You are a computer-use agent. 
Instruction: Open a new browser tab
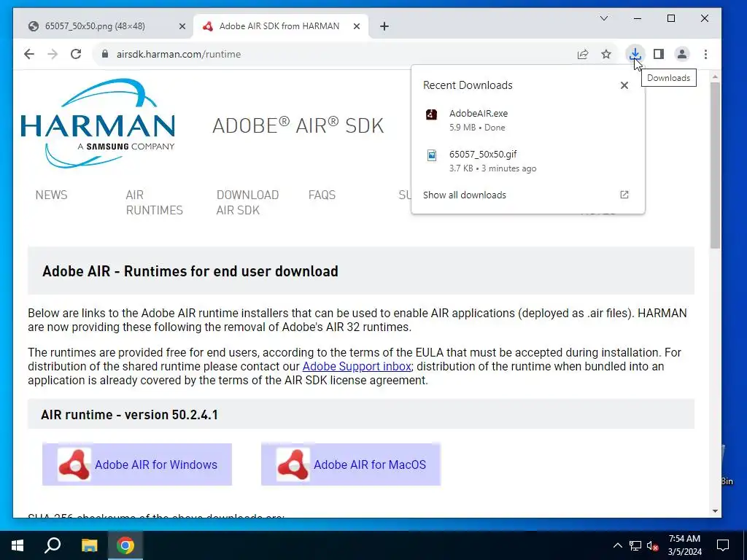pos(384,27)
